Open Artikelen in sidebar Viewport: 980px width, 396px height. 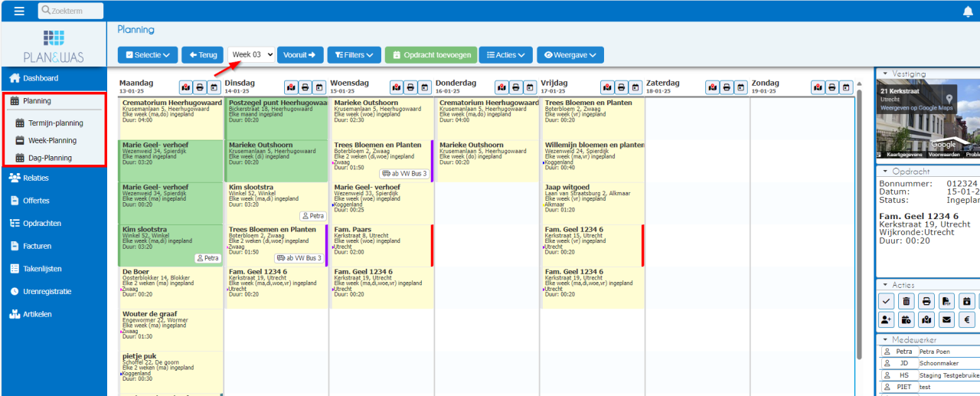point(54,314)
